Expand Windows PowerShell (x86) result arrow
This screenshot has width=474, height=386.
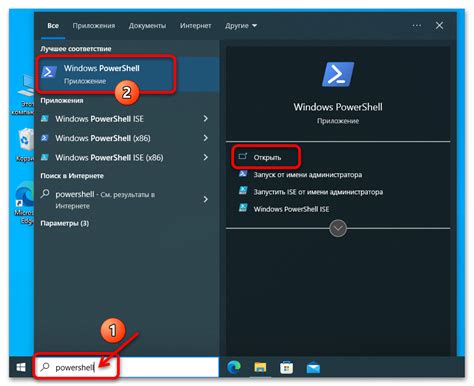coord(206,138)
